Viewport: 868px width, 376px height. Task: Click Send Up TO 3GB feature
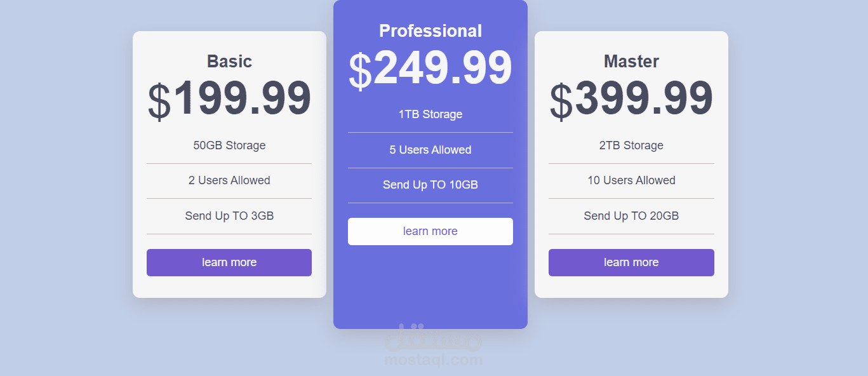pos(229,216)
